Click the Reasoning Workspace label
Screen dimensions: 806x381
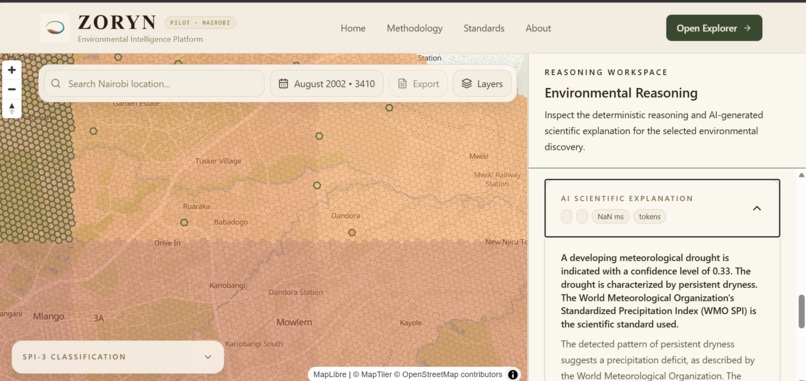(x=606, y=72)
